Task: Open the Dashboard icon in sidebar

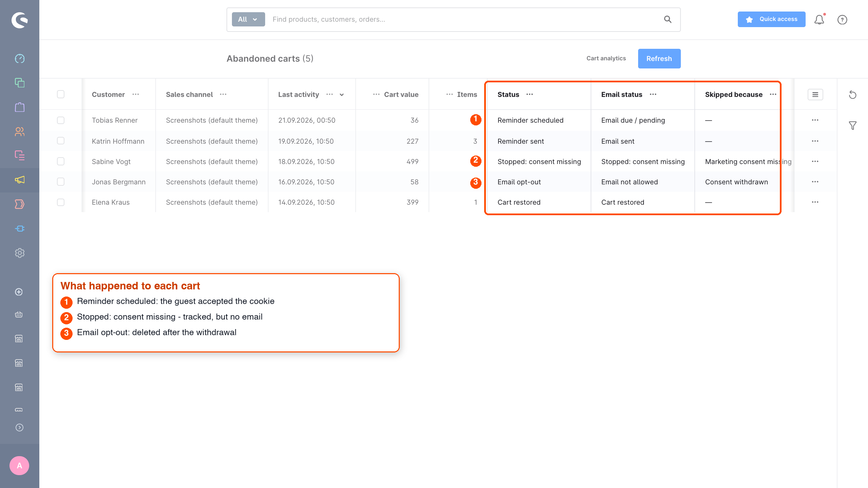Action: point(20,58)
